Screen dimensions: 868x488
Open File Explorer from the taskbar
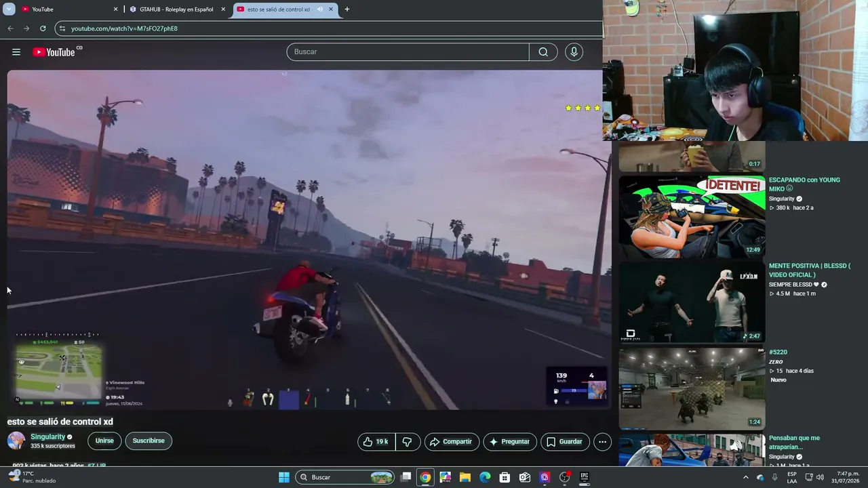[x=465, y=477]
